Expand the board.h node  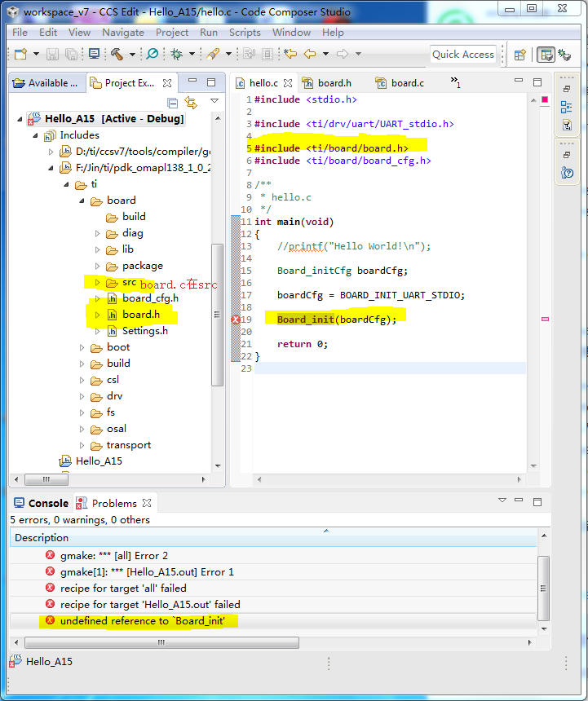pyautogui.click(x=98, y=315)
